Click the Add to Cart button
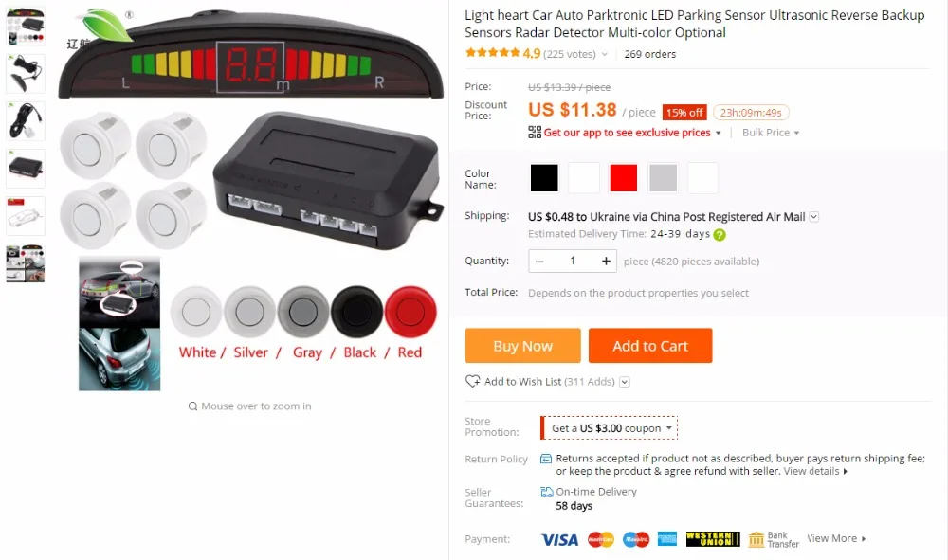This screenshot has height=560, width=948. pos(650,346)
